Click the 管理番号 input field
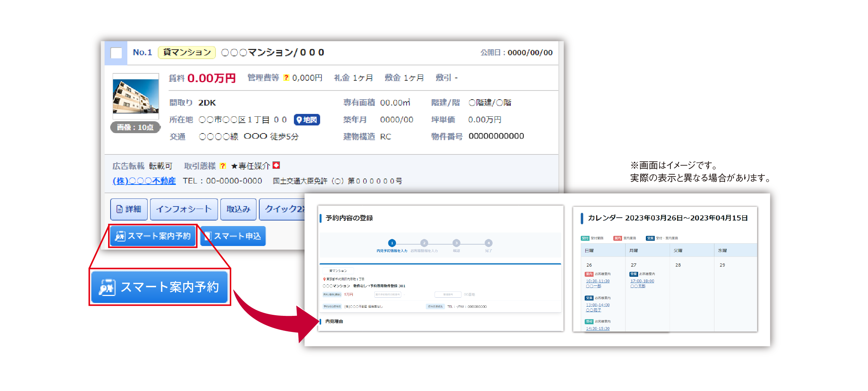 [448, 295]
